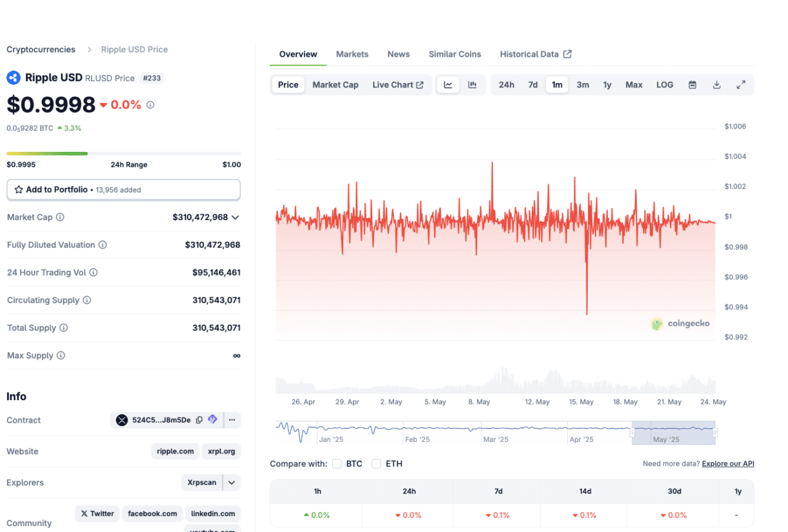Click the 30d column header in performance table

coord(674,491)
